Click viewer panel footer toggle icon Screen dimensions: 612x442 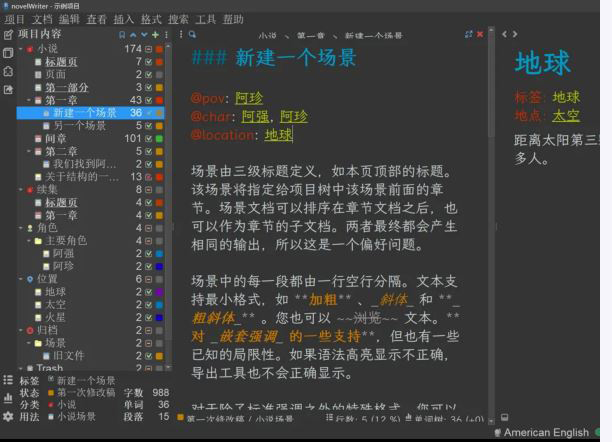click(504, 417)
